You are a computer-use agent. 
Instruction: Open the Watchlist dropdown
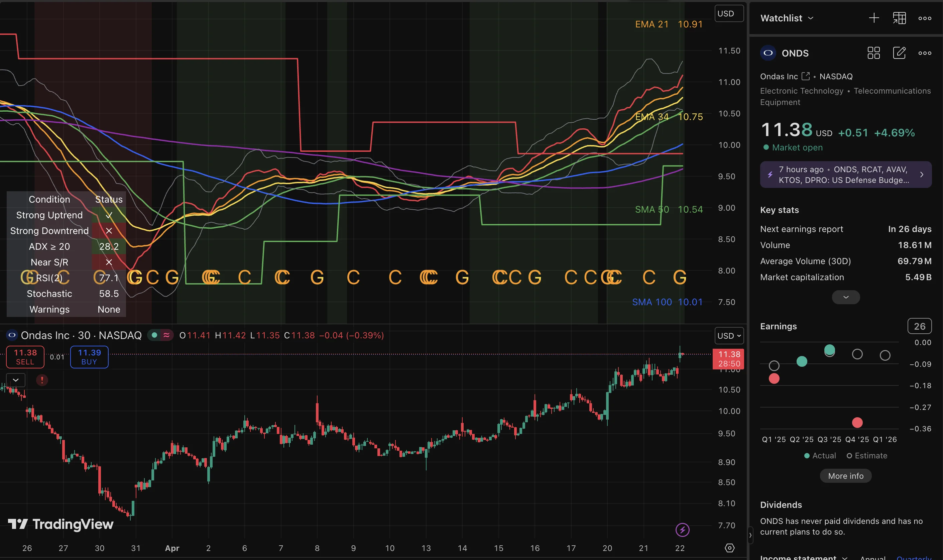787,18
